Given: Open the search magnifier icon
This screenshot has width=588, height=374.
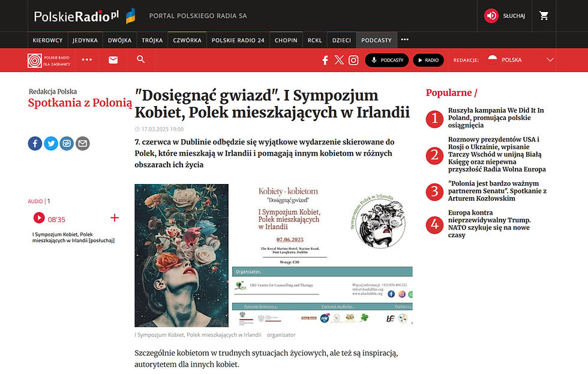Looking at the screenshot, I should 140,59.
